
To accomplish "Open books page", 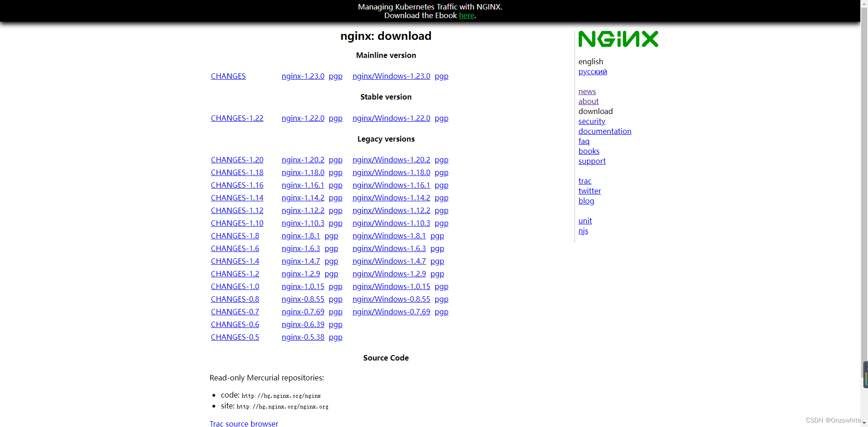I will pos(589,151).
